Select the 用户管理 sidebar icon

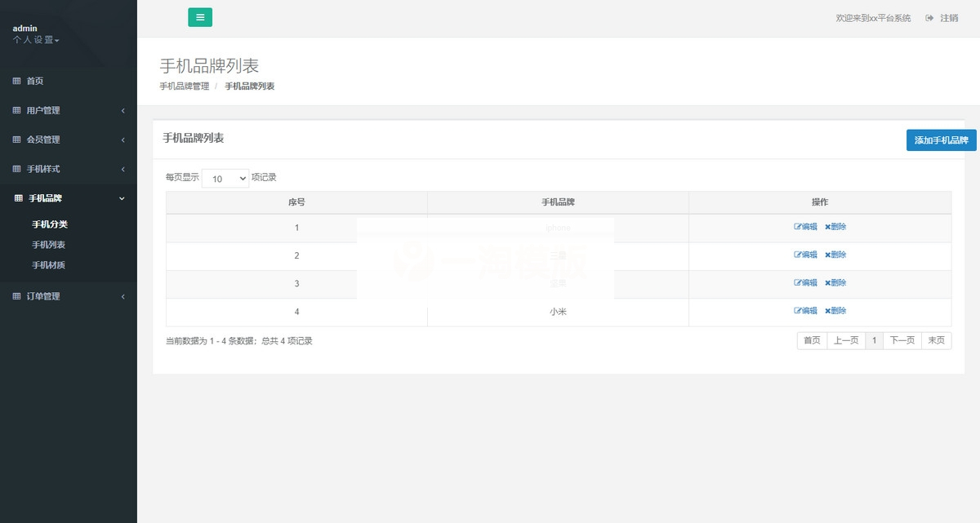click(x=16, y=110)
